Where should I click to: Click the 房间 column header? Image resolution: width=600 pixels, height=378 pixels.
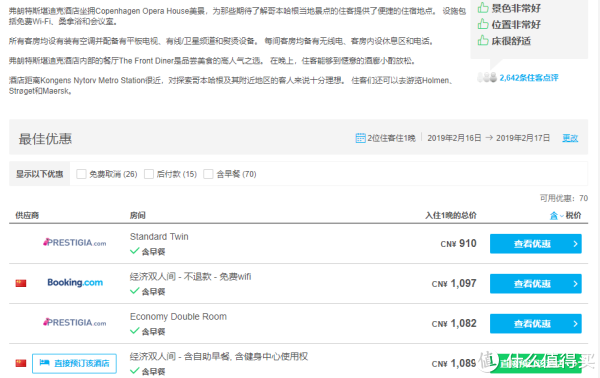point(138,215)
